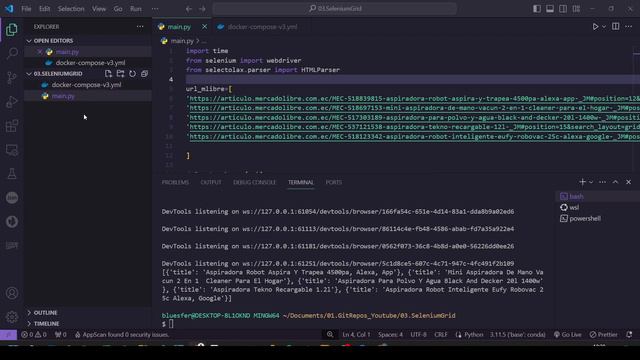The width and height of the screenshot is (640, 360).
Task: Change Python language mode in status bar
Action: coord(473,335)
